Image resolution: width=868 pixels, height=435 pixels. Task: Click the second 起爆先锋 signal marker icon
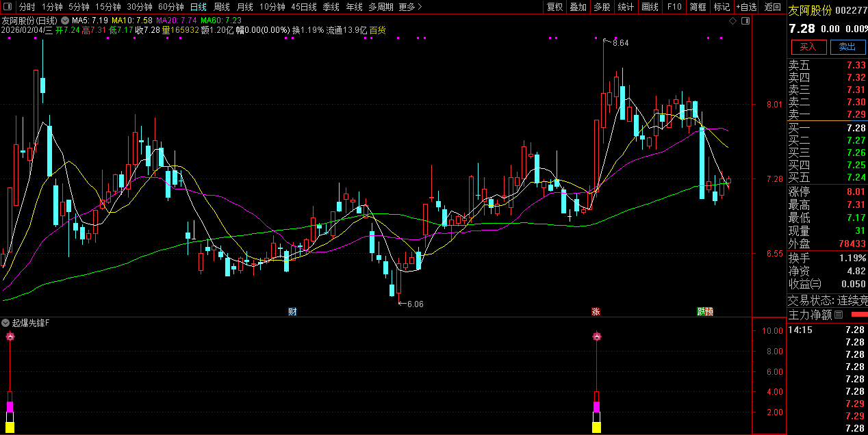[x=596, y=336]
